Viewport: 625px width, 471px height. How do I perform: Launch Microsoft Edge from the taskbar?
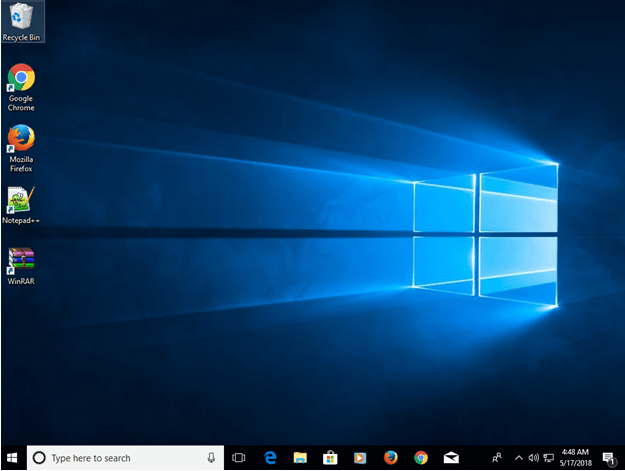[270, 458]
